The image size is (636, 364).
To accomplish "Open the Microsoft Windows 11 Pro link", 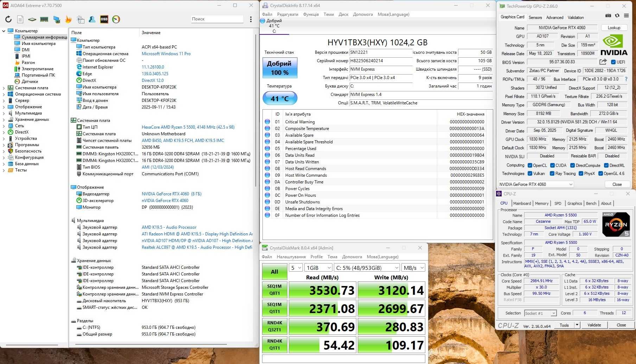I will tap(166, 54).
